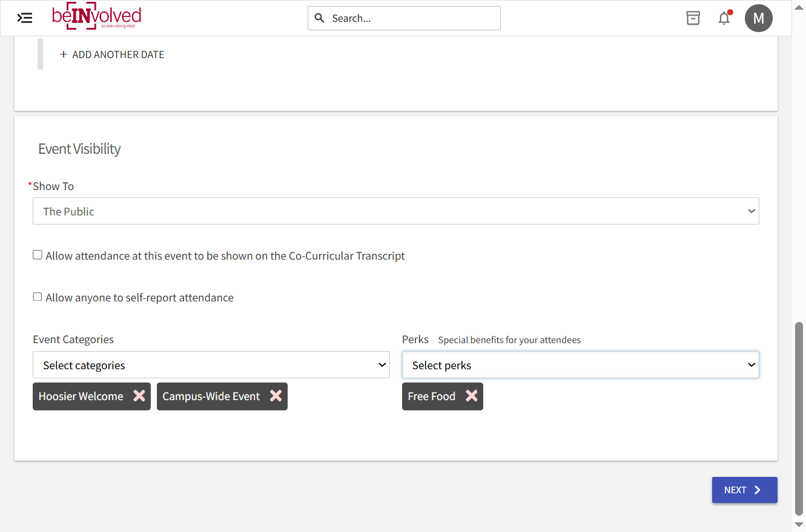This screenshot has width=806, height=532.
Task: Click the Campus-Wide Event tag text
Action: pos(211,396)
